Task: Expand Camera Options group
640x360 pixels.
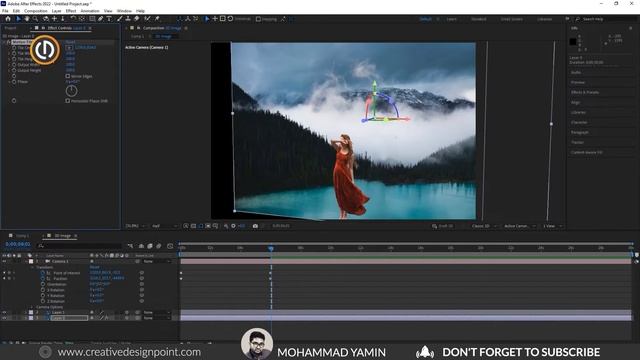Action: [x=32, y=307]
